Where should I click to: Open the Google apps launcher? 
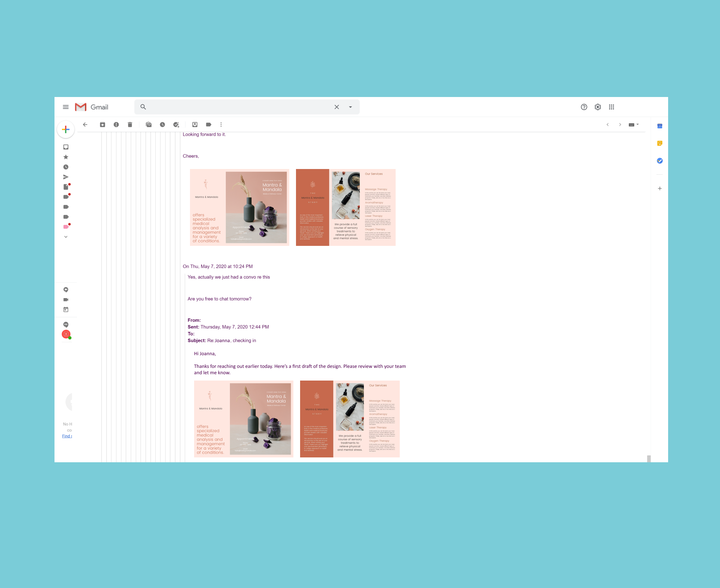[x=611, y=107]
